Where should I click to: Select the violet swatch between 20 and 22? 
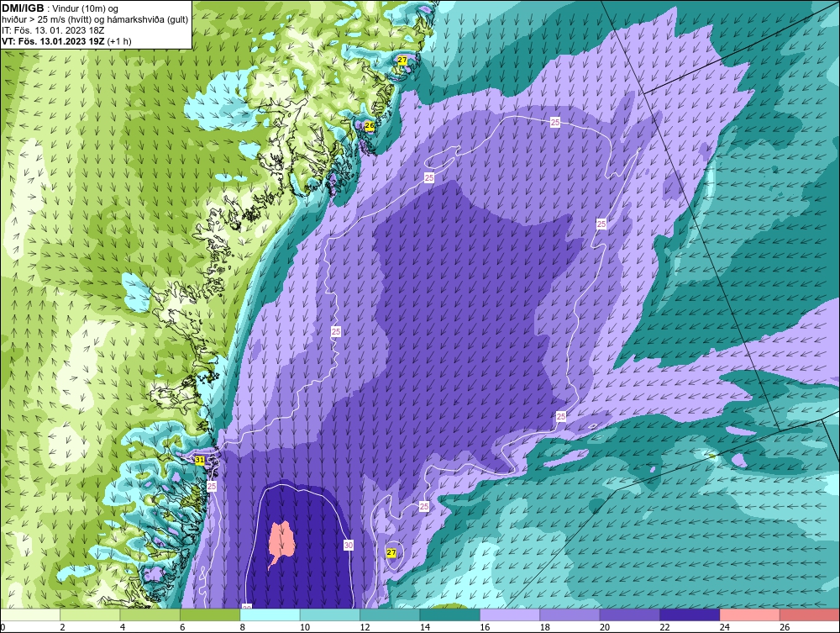(630, 615)
